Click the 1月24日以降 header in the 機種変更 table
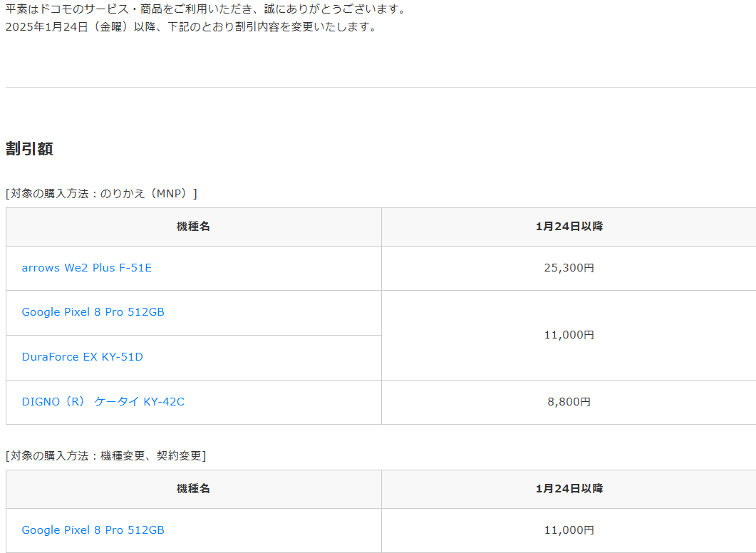756x553 pixels. coord(569,489)
